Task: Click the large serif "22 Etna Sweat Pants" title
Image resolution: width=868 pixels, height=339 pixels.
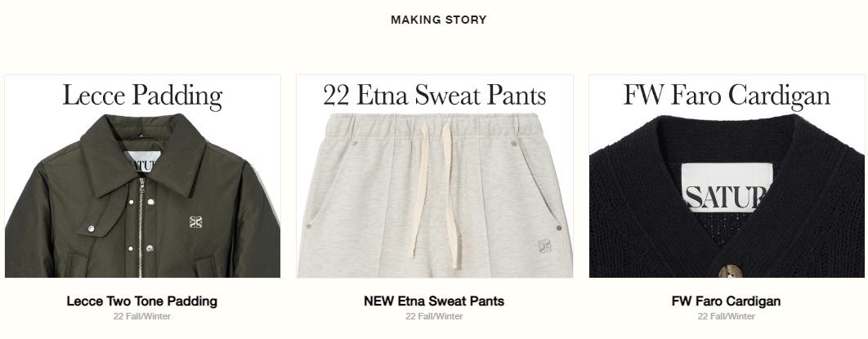Action: coord(435,95)
